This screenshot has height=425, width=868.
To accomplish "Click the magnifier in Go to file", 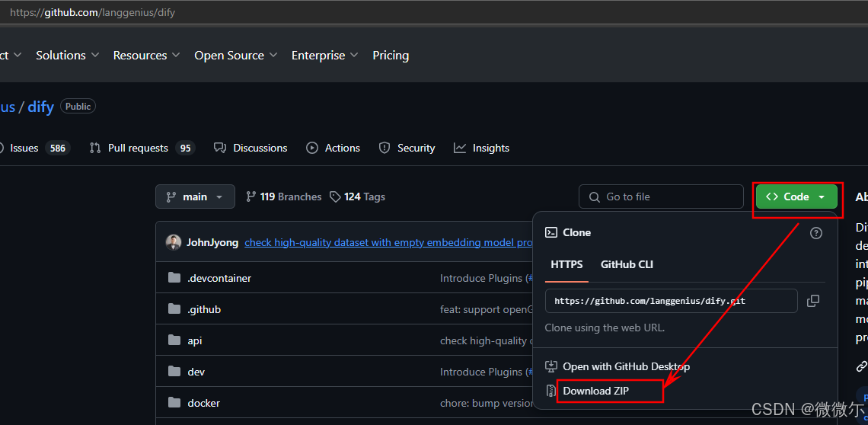I will tap(595, 197).
